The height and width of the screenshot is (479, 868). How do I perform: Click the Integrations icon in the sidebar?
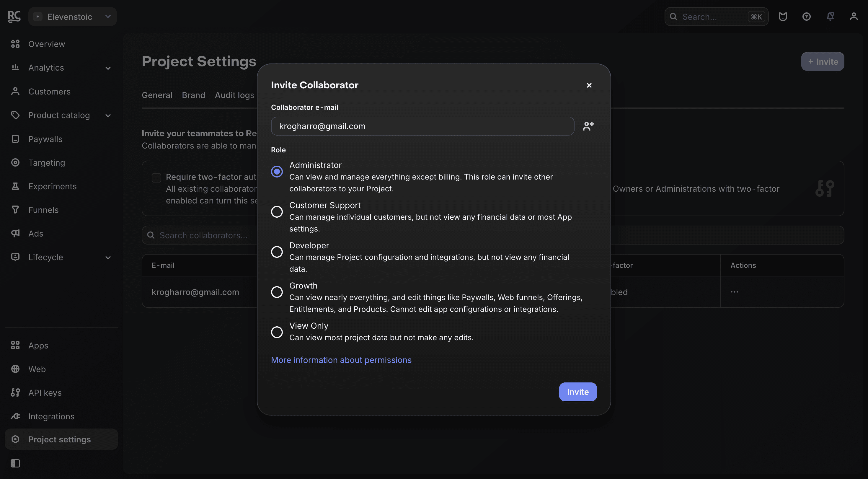[15, 416]
